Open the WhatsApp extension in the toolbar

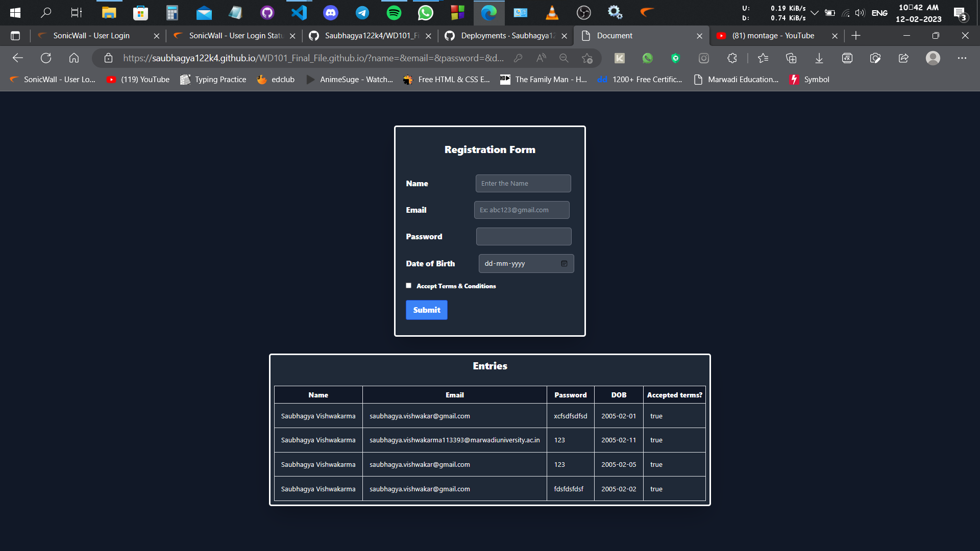pyautogui.click(x=648, y=58)
